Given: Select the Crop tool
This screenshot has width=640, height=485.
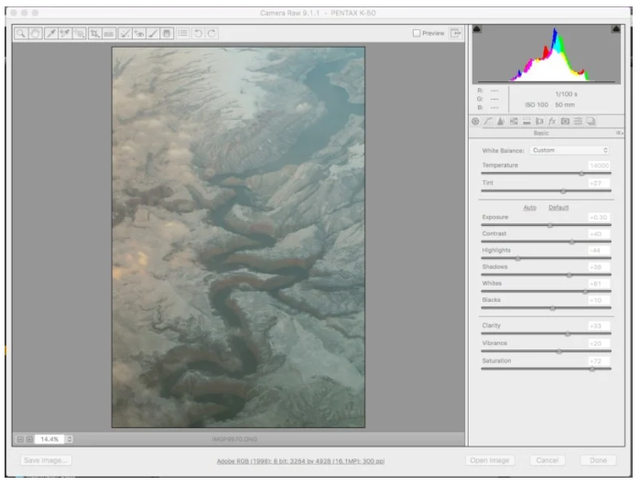Looking at the screenshot, I should coord(94,33).
